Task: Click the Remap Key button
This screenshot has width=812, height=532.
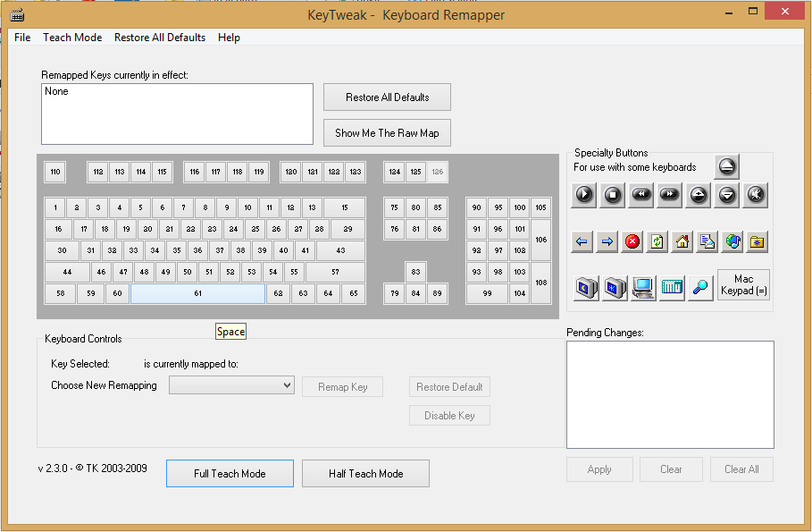Action: [343, 387]
